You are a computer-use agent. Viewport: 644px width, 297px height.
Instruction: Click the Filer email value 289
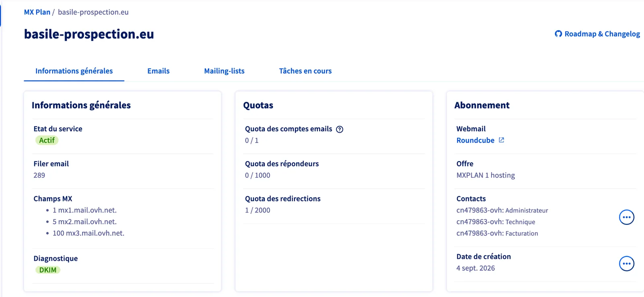pyautogui.click(x=39, y=175)
